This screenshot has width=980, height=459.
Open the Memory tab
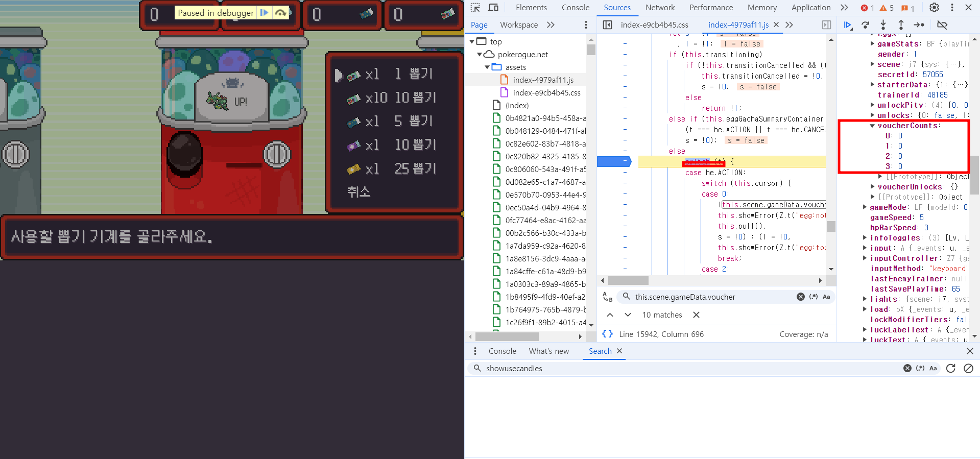[x=762, y=8]
